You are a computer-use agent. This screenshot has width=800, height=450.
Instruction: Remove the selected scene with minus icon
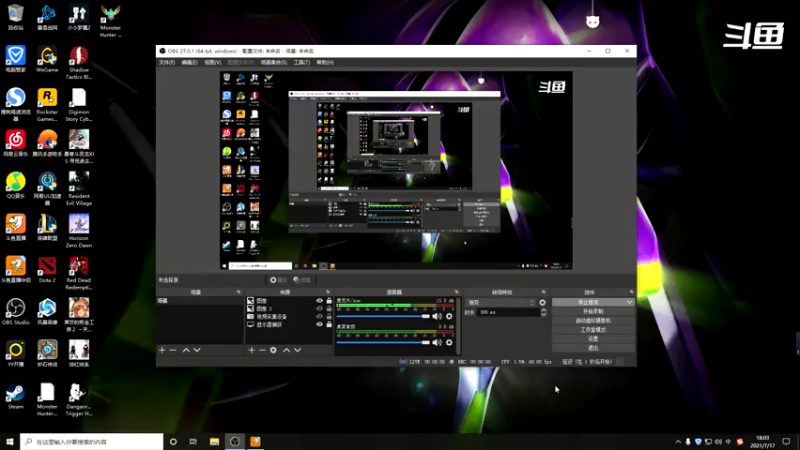coord(173,350)
